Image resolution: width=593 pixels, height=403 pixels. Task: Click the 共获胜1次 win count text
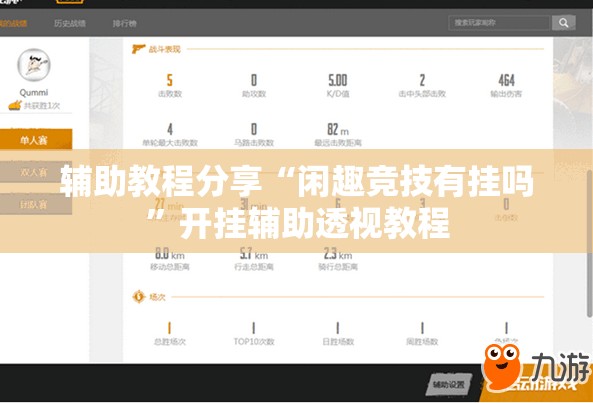coord(42,105)
